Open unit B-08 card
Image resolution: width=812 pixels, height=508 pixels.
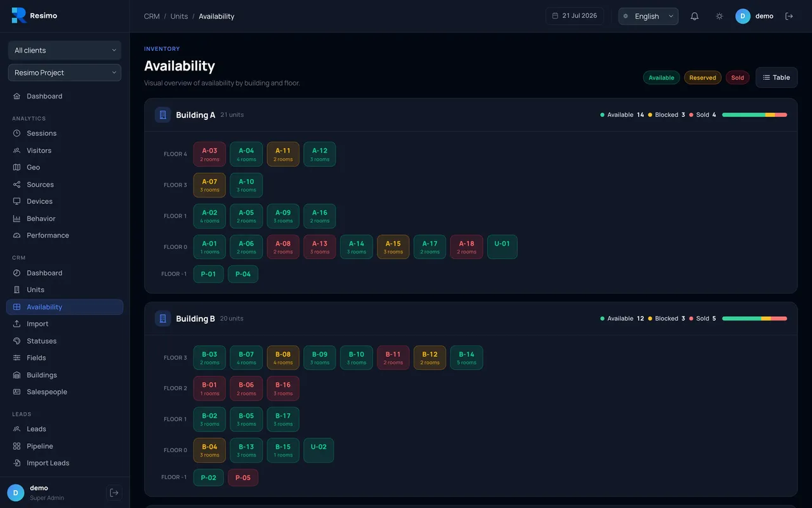click(x=283, y=358)
